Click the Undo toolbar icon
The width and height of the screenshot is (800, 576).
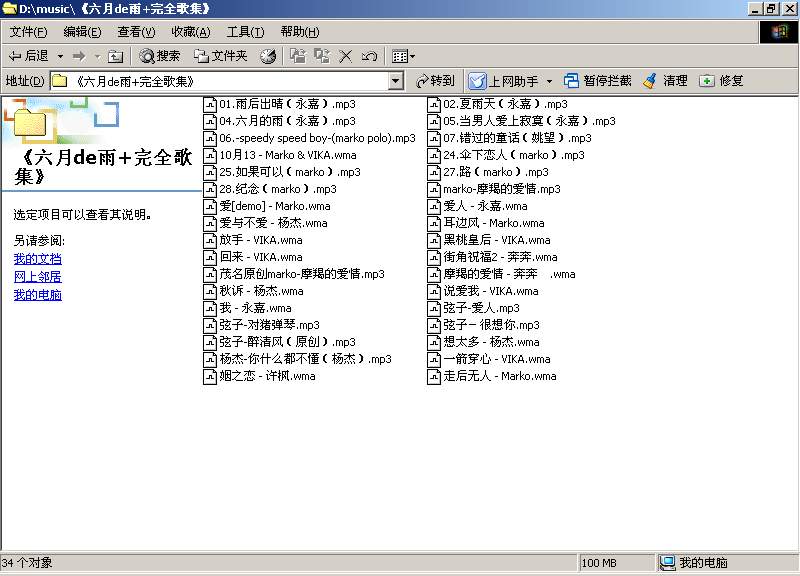click(369, 56)
